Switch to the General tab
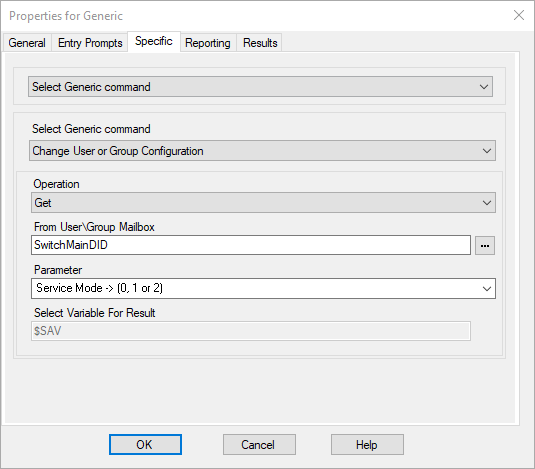Screen dimensions: 535x469 coord(27,43)
